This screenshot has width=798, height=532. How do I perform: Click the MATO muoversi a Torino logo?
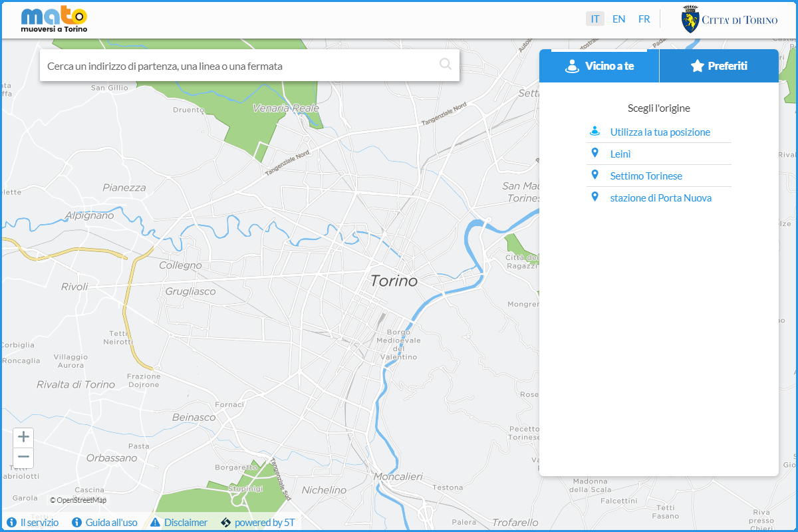pyautogui.click(x=54, y=20)
